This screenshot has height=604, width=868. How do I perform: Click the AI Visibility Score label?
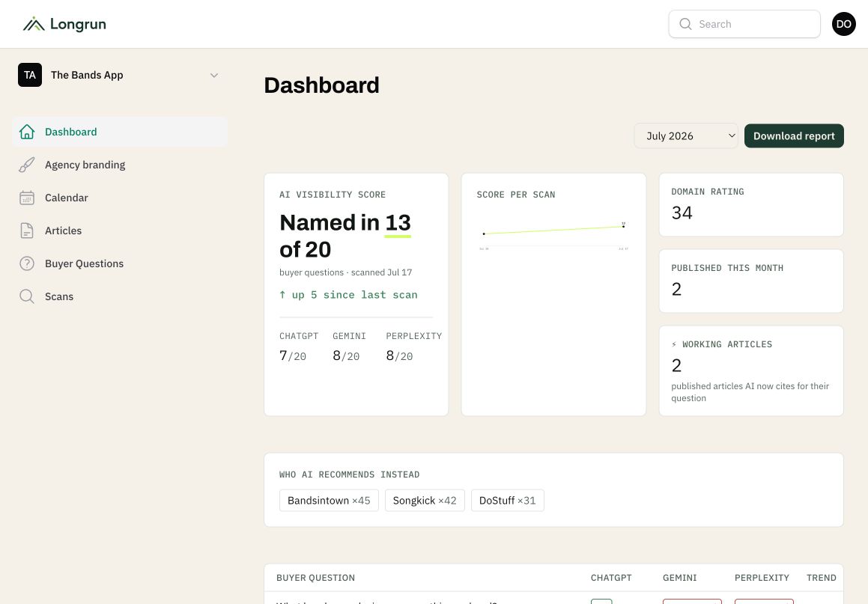tap(333, 195)
